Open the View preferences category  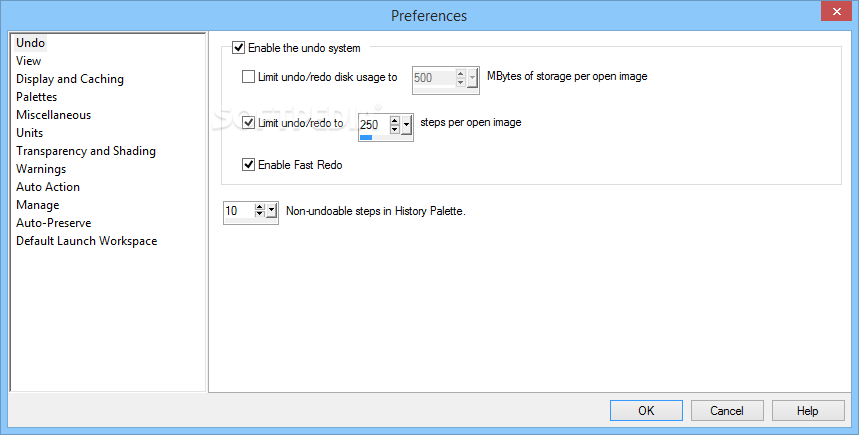28,61
